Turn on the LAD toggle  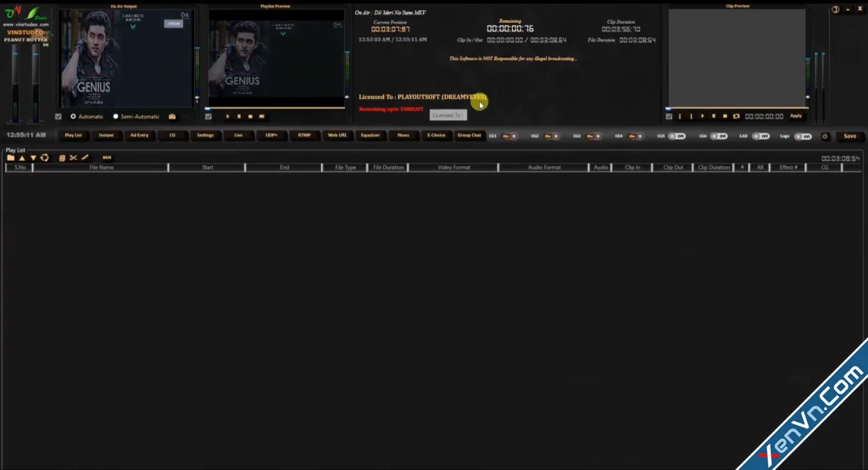point(761,136)
